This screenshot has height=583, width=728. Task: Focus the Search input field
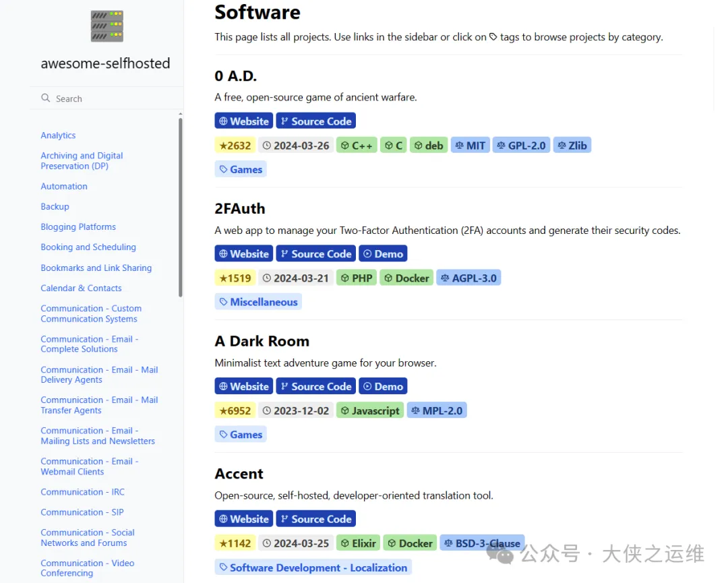pos(107,98)
